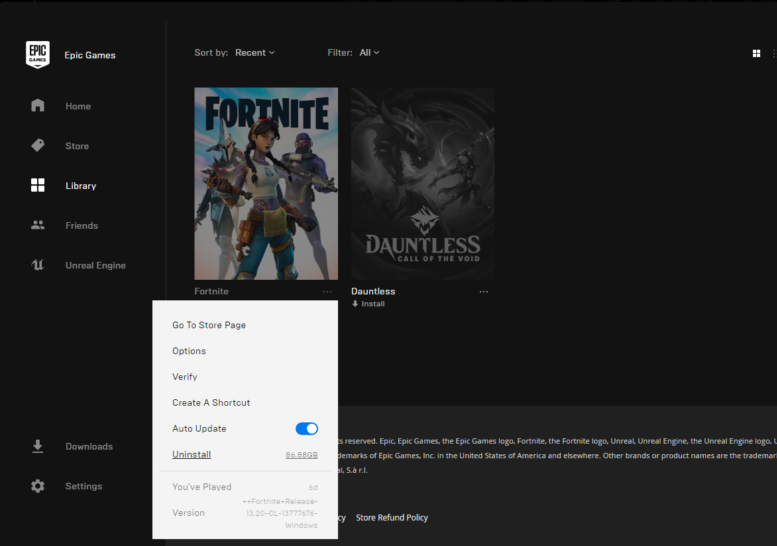The image size is (777, 546).
Task: Click the Version label in the menu
Action: coord(188,513)
